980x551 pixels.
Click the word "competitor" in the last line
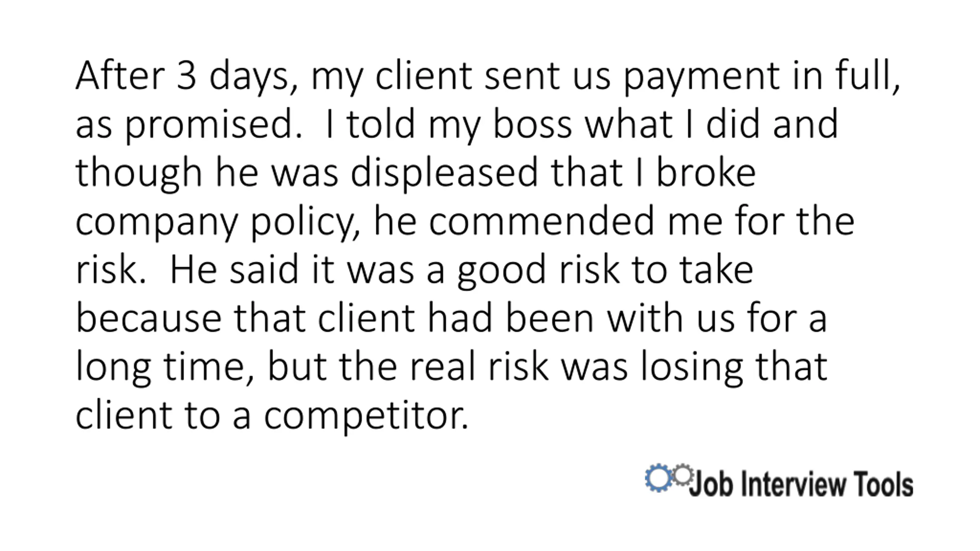[x=366, y=416]
